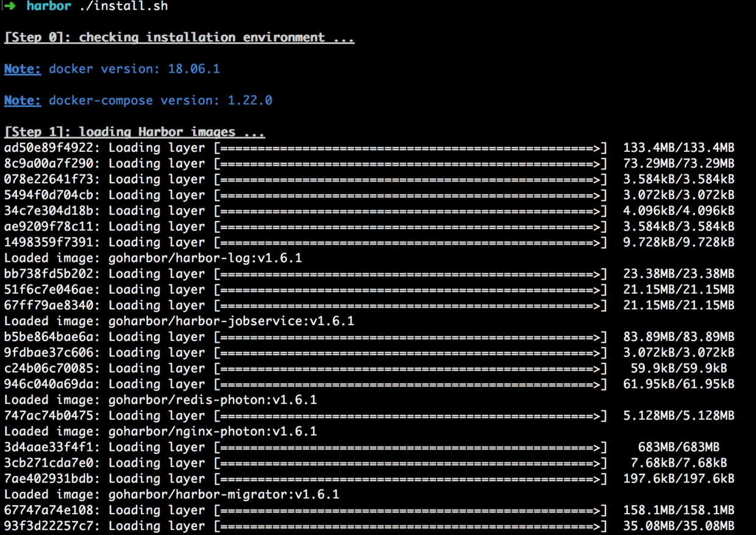This screenshot has width=756, height=535.
Task: Click the progress bar for layer 3d4aae33f4f1
Action: [x=411, y=447]
